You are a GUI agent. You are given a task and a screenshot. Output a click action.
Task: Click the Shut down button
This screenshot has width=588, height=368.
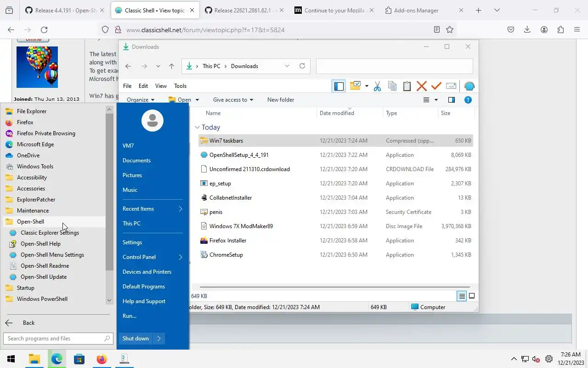(x=136, y=339)
